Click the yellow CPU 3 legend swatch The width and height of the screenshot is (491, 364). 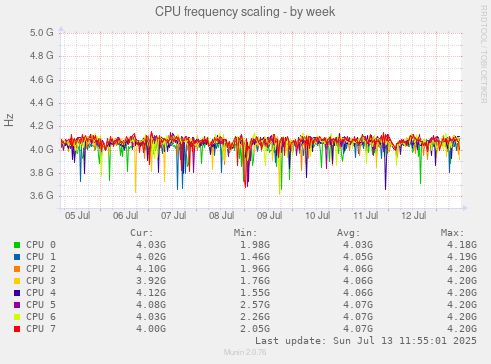(x=17, y=281)
